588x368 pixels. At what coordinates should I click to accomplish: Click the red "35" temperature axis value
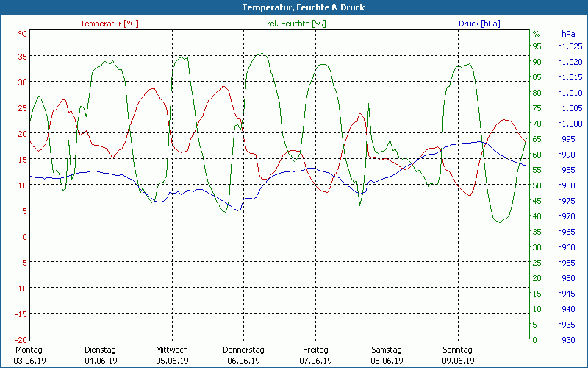pos(23,57)
